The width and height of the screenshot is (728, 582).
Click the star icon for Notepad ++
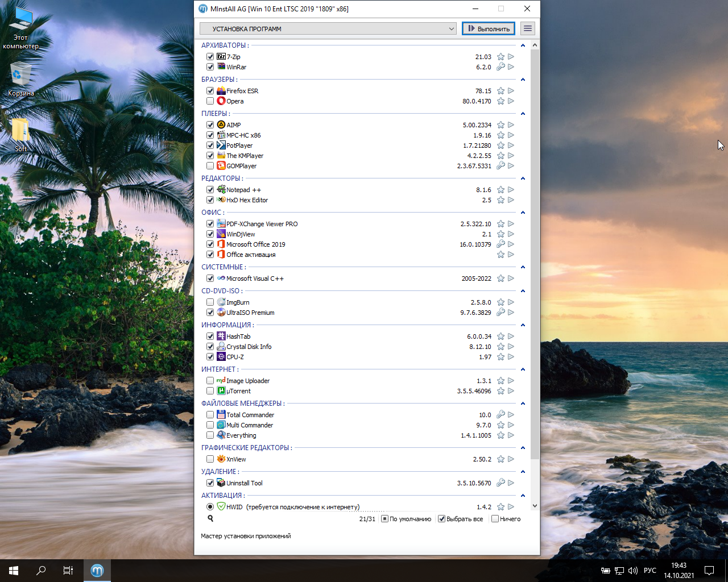pyautogui.click(x=500, y=190)
